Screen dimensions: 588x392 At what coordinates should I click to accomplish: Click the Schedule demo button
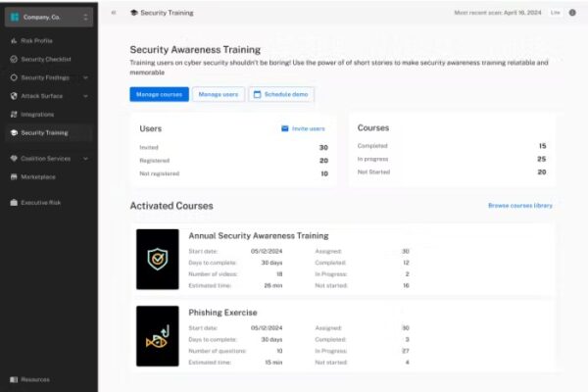tap(281, 94)
